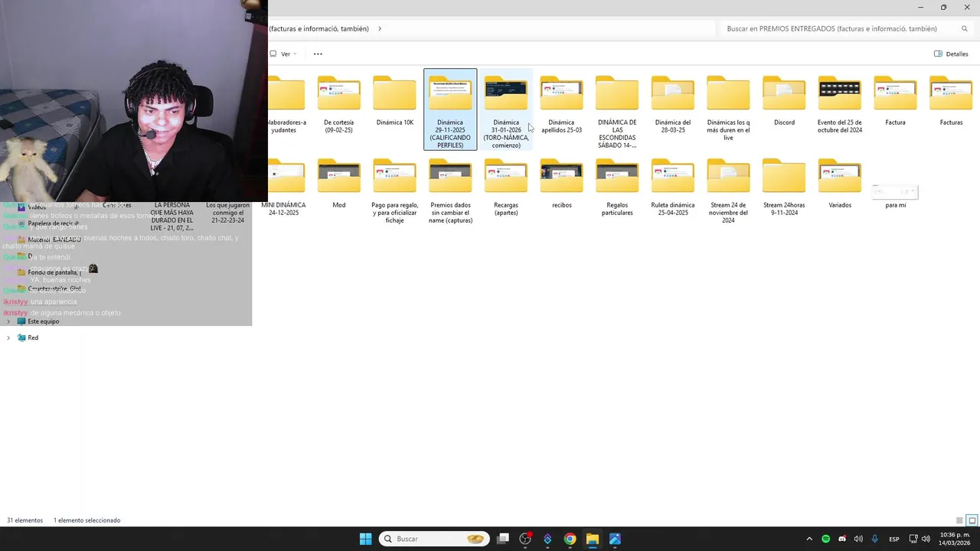Select the 'Facturas' folder
The width and height of the screenshot is (980, 551).
coord(951,101)
